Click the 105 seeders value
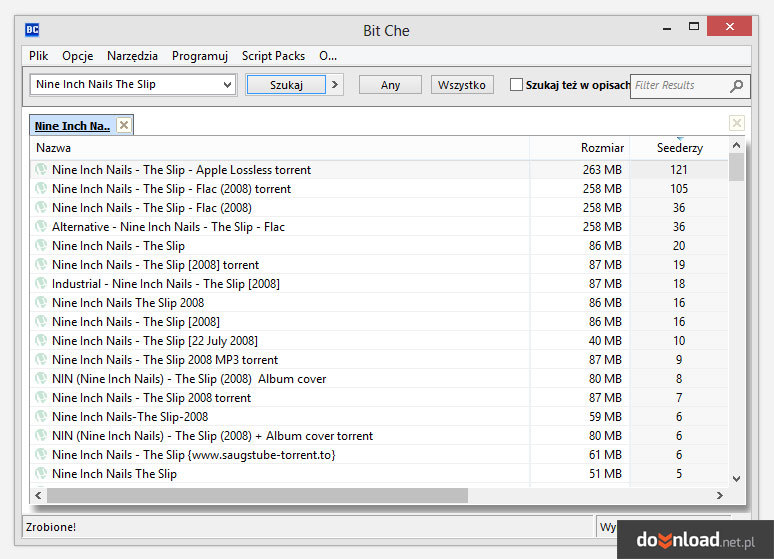This screenshot has width=774, height=559. pos(679,189)
